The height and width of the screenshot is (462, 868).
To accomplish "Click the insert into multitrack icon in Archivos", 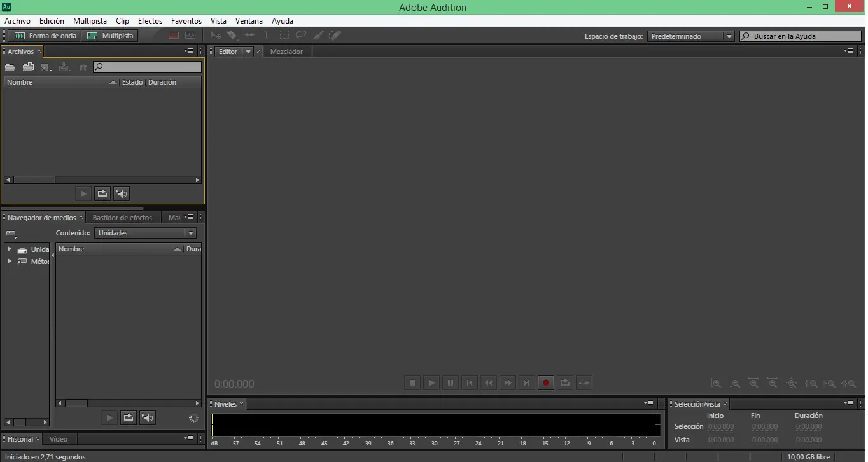I will point(64,67).
